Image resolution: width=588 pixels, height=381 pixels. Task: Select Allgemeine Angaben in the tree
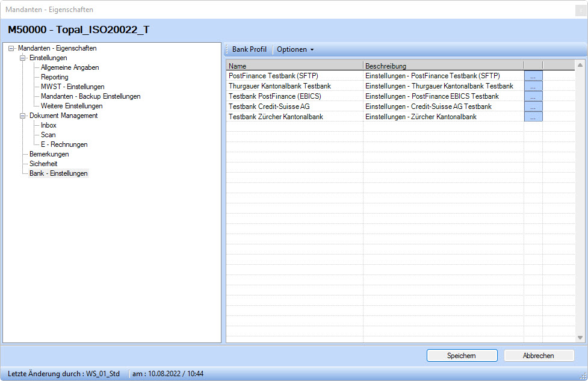(x=70, y=67)
